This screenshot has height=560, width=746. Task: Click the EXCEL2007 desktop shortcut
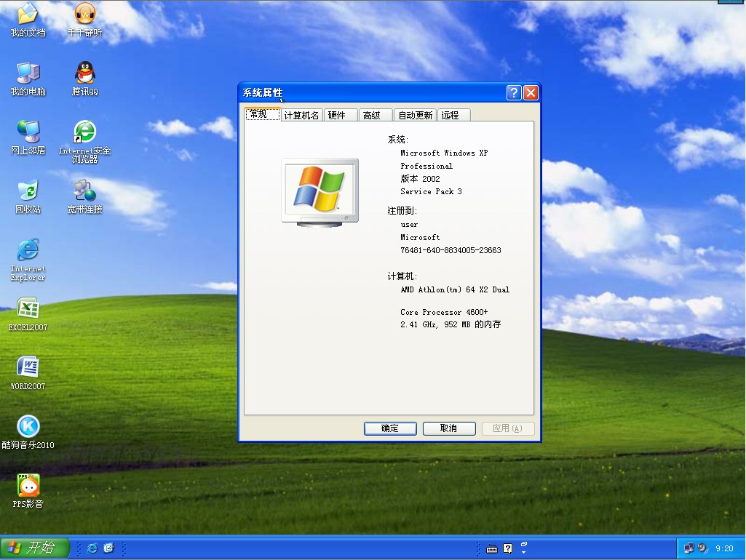point(28,309)
